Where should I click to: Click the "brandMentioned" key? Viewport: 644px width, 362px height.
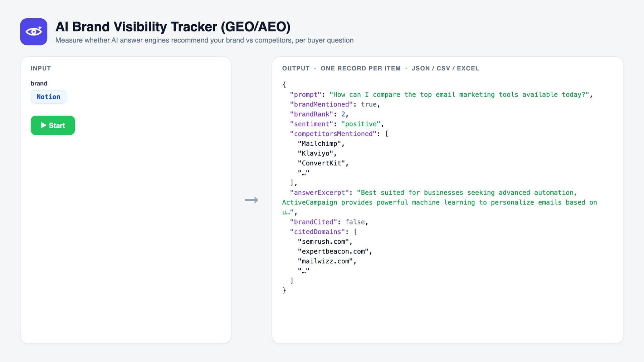pyautogui.click(x=321, y=104)
